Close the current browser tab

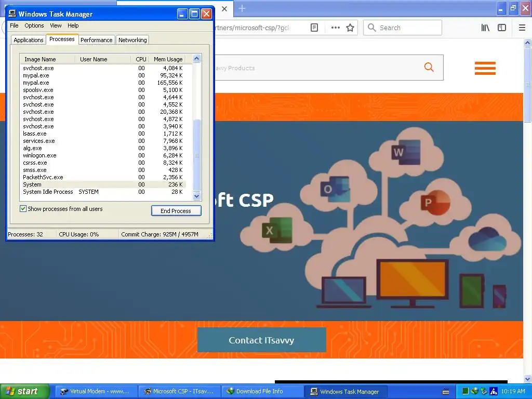[x=224, y=9]
